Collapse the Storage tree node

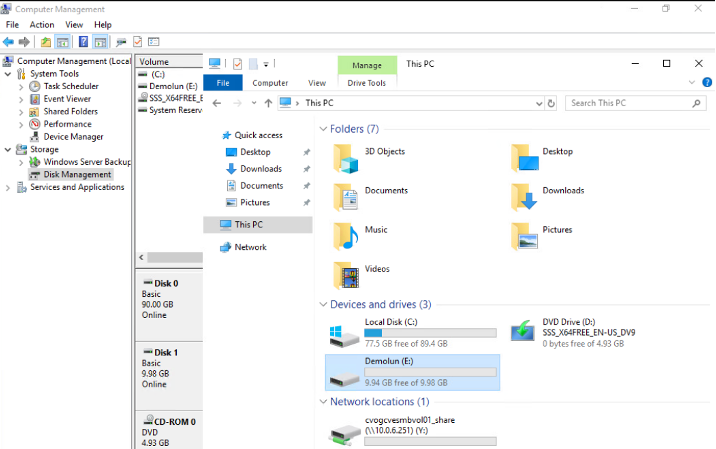tap(8, 149)
